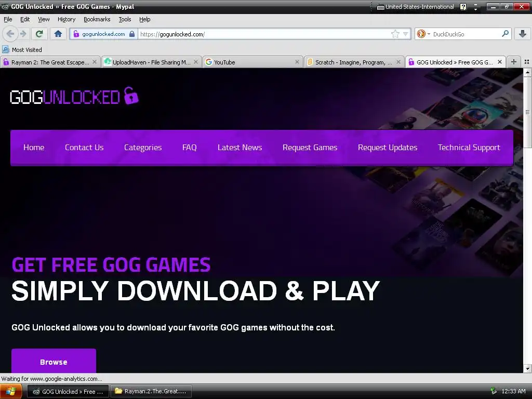Open the Request Games nav link
Image resolution: width=532 pixels, height=399 pixels.
[x=310, y=148]
